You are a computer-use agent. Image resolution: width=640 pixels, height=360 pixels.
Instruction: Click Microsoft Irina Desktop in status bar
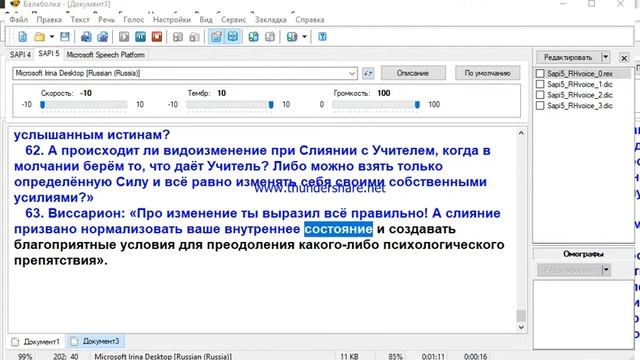click(x=163, y=356)
